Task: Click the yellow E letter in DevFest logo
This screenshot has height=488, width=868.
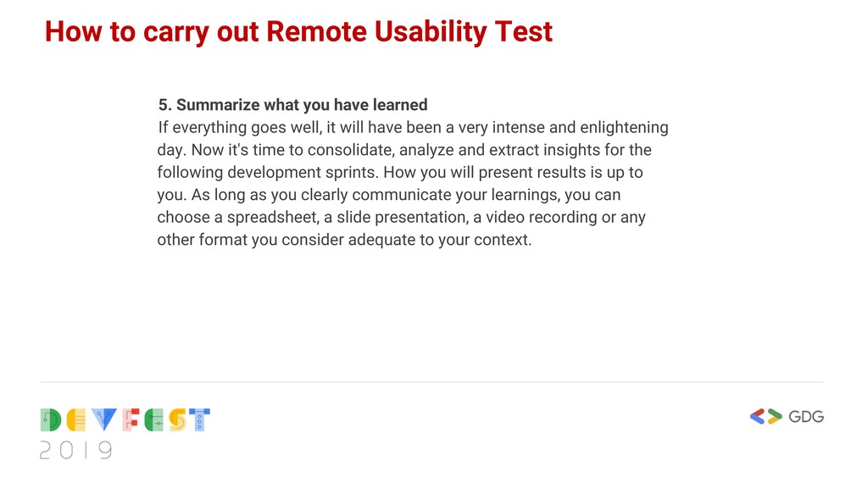Action: pyautogui.click(x=76, y=420)
